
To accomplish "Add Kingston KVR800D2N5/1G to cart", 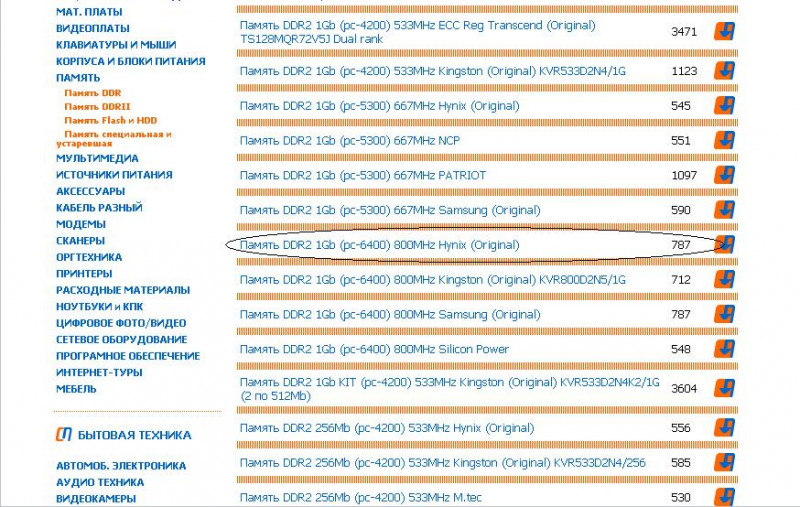I will pyautogui.click(x=724, y=280).
